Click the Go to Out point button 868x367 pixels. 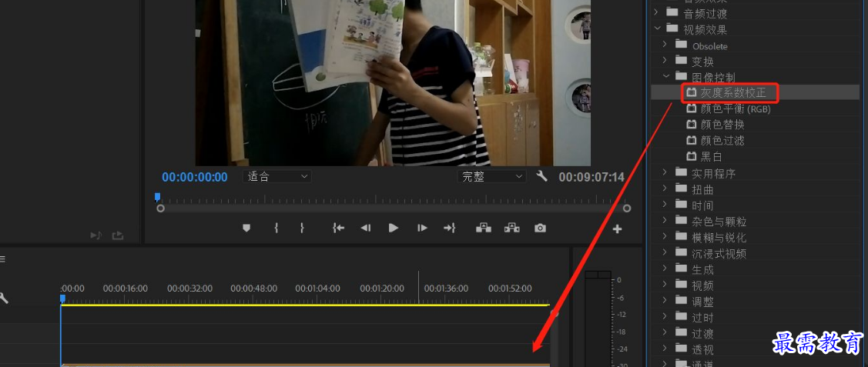(449, 228)
